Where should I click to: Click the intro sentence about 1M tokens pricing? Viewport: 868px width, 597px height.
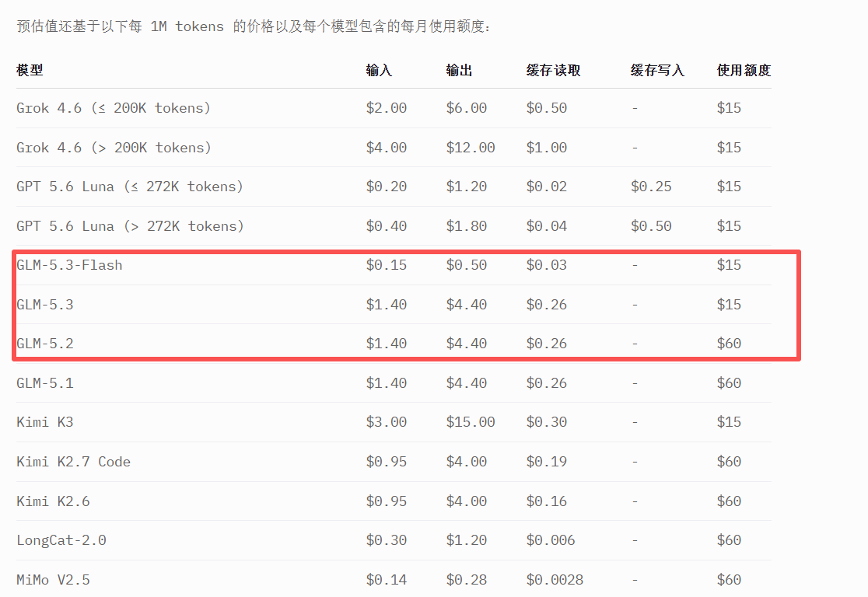(x=253, y=26)
